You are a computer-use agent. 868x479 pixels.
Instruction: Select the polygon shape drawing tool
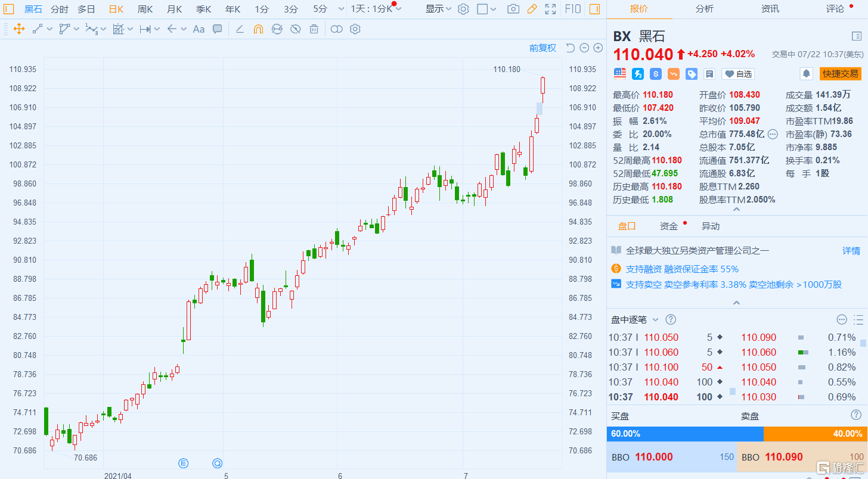(x=64, y=29)
